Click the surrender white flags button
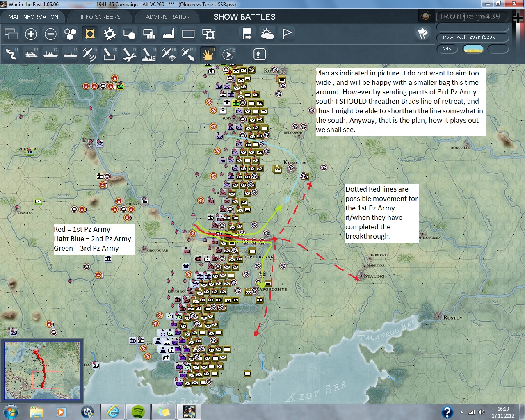Image resolution: width=525 pixels, height=420 pixels. point(422,34)
